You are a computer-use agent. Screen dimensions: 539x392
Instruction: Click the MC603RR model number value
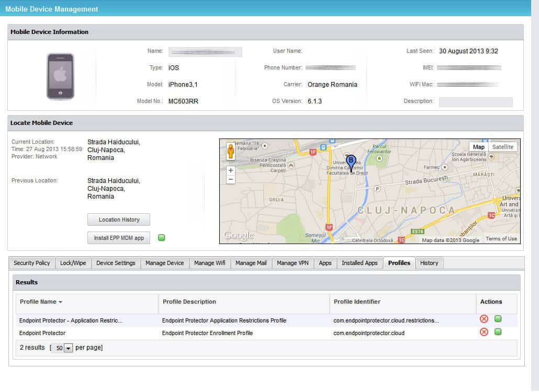click(x=183, y=101)
